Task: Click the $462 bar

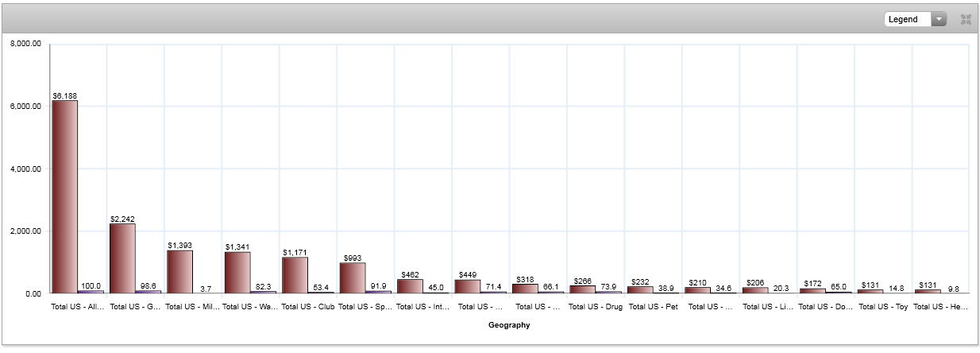Action: [410, 286]
